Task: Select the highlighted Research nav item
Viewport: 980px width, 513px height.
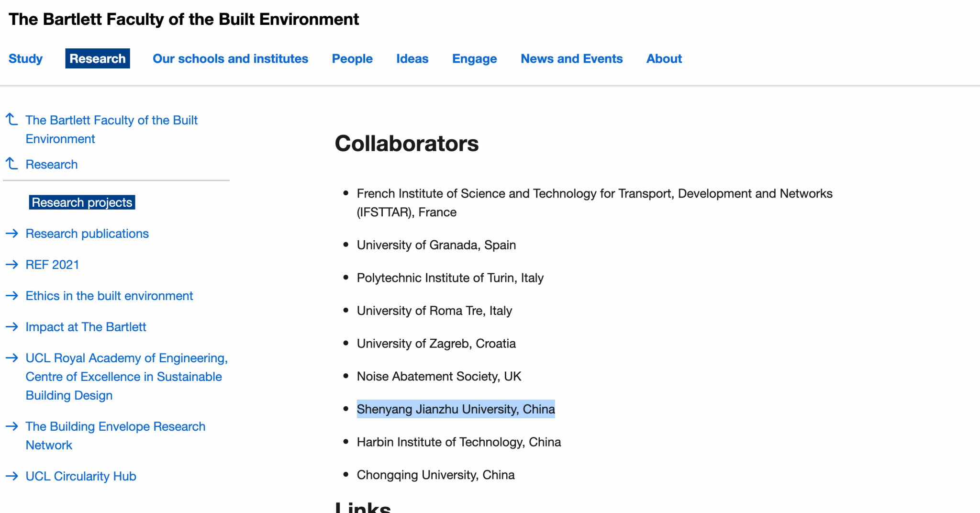Action: (98, 58)
